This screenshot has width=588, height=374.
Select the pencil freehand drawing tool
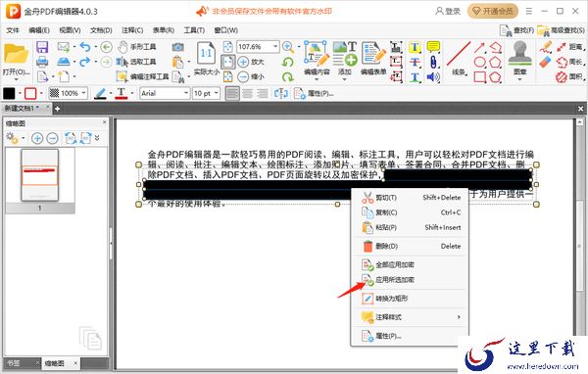click(x=546, y=47)
